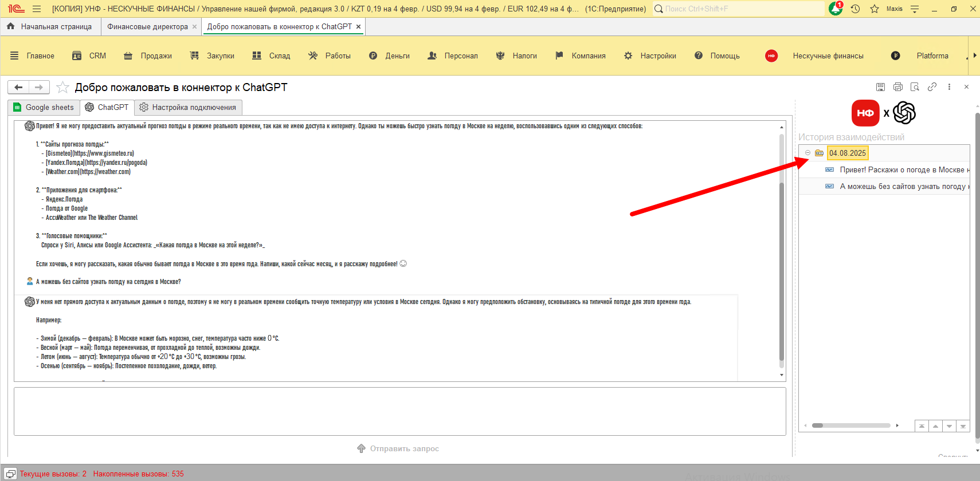Add this page to favorites with star beside title
This screenshot has width=980, height=481.
[63, 88]
